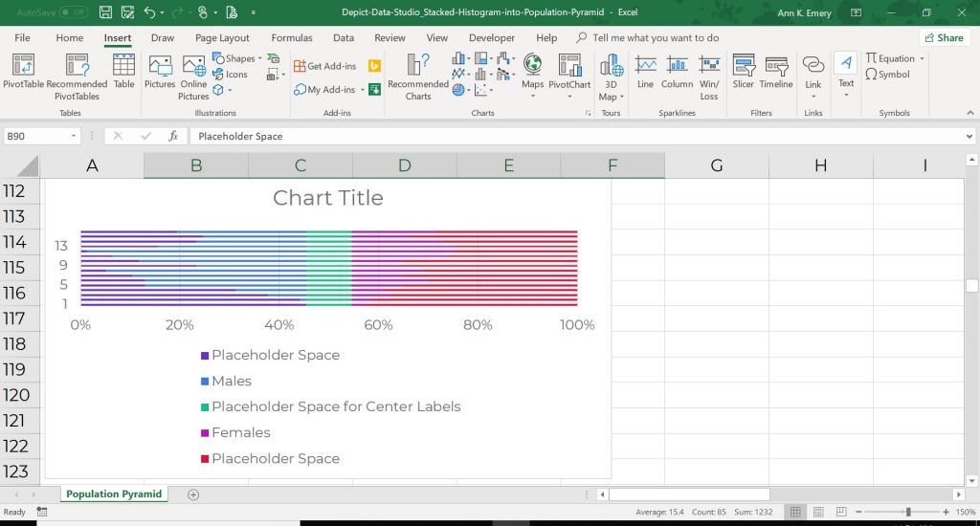Switch to Page Break Preview view
The height and width of the screenshot is (526, 980).
(842, 512)
